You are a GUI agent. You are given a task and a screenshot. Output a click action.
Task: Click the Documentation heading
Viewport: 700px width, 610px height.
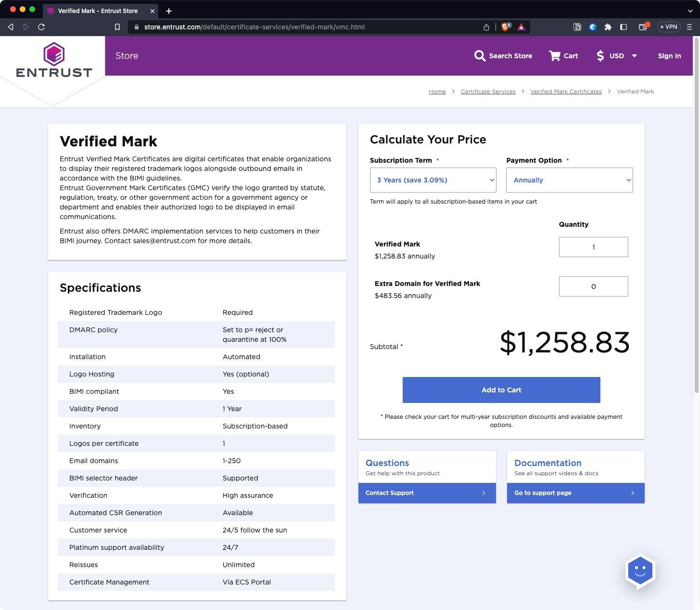548,463
